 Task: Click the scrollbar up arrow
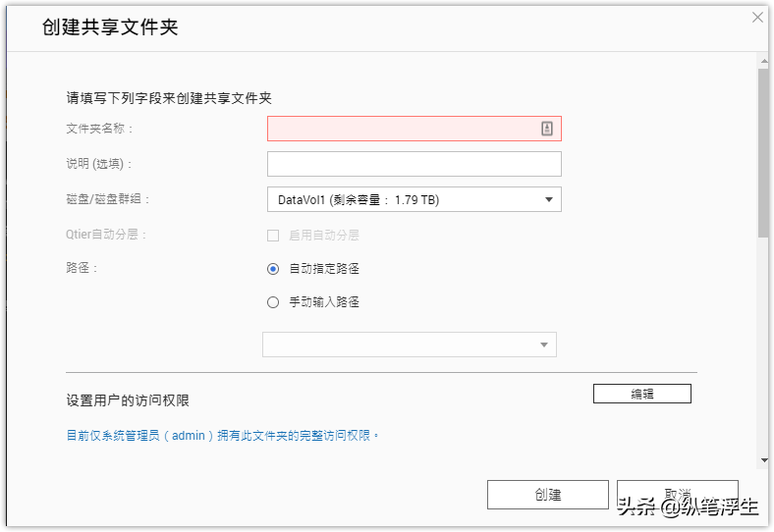764,62
